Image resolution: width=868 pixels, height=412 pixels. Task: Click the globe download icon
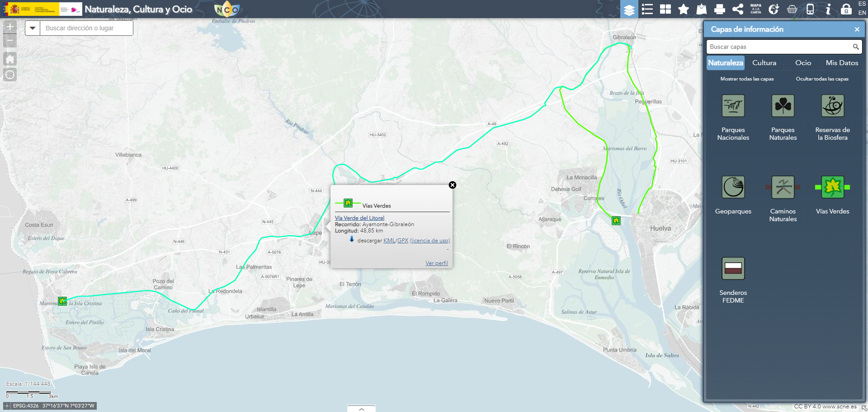[x=774, y=9]
